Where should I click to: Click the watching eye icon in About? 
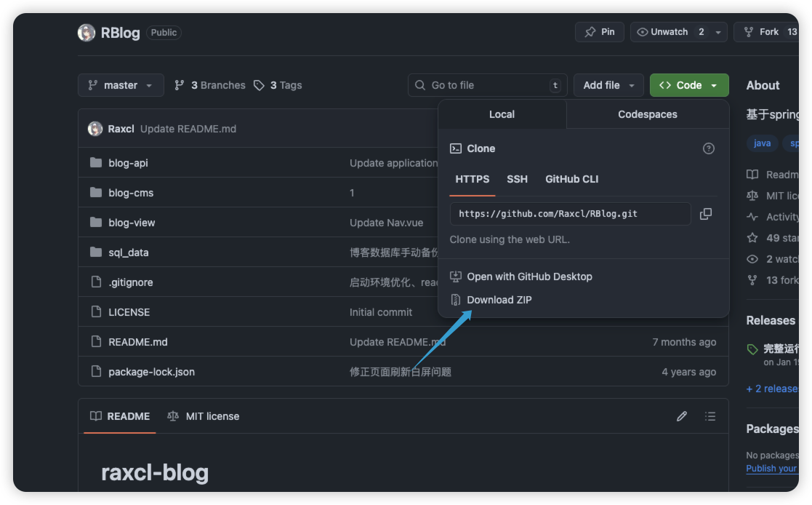click(752, 259)
